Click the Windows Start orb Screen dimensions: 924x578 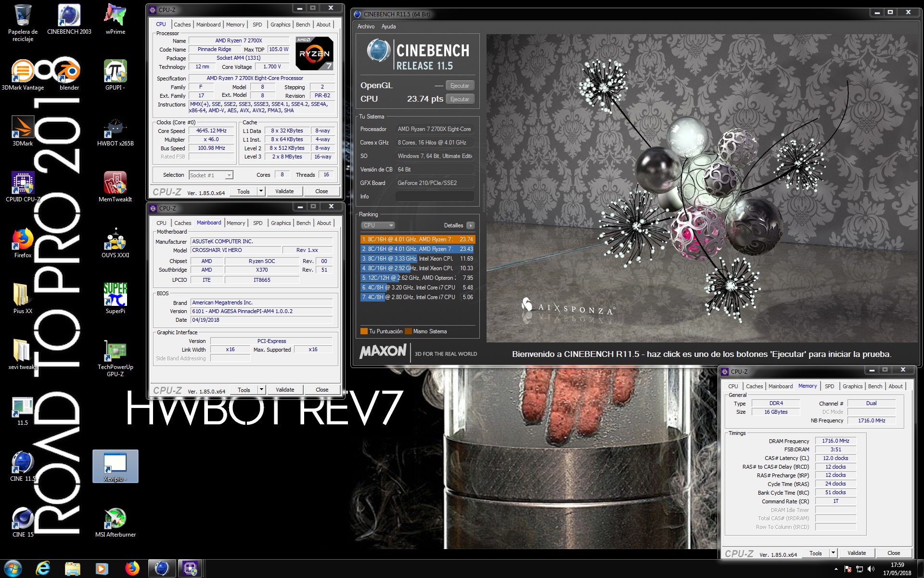click(x=13, y=568)
